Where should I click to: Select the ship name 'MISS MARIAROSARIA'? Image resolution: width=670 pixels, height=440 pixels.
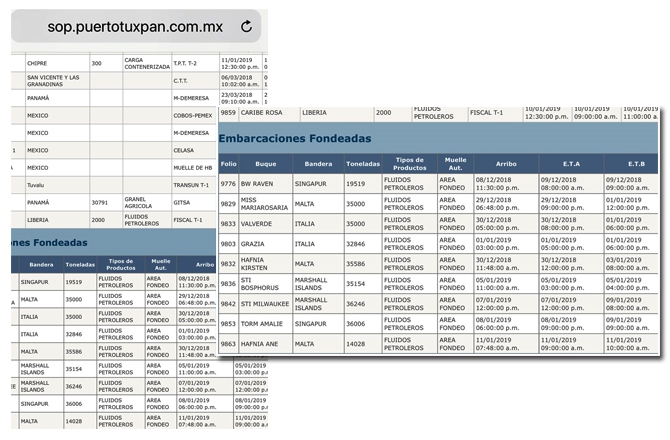tap(264, 204)
